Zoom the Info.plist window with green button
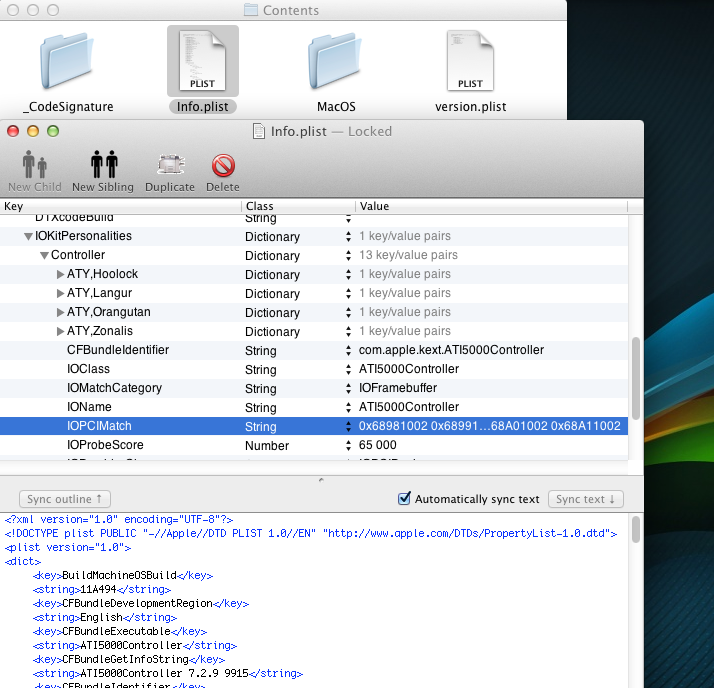The height and width of the screenshot is (688, 714). tap(53, 131)
